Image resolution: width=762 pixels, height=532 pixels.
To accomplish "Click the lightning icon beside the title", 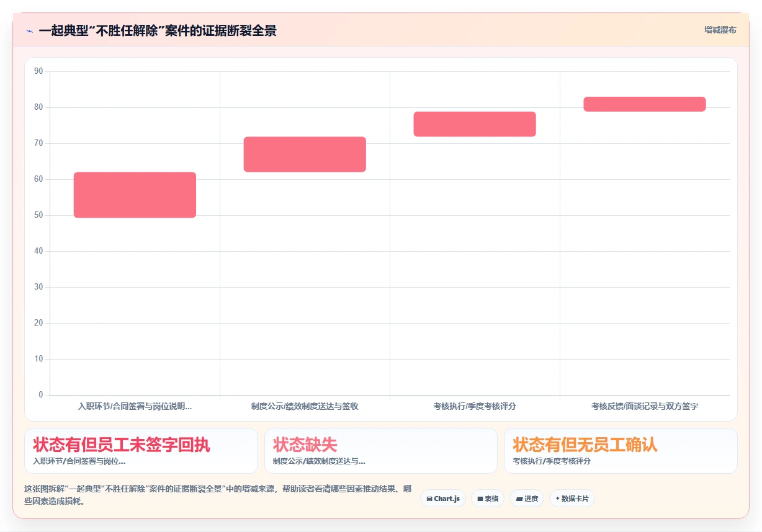I will click(30, 30).
